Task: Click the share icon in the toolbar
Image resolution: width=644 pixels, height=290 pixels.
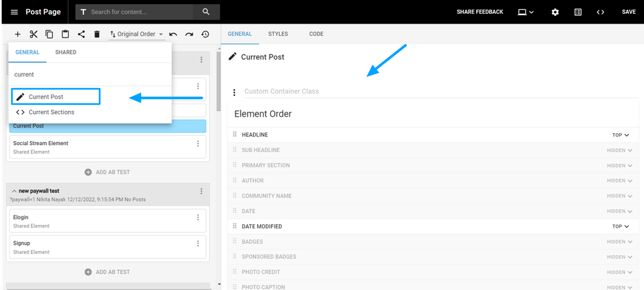Action: coord(81,34)
